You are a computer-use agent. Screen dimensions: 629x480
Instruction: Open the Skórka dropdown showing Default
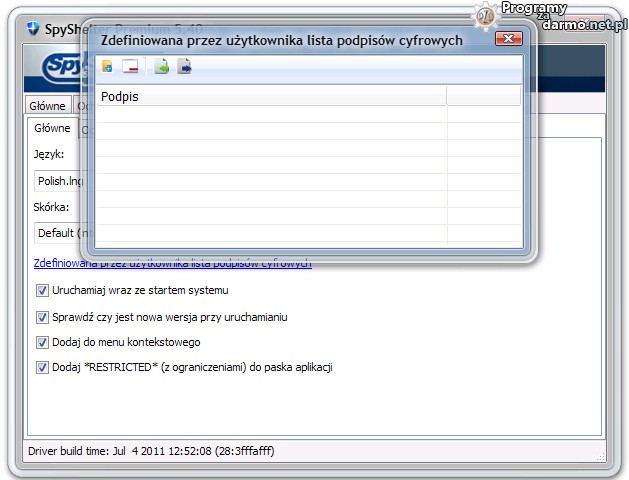coord(62,233)
